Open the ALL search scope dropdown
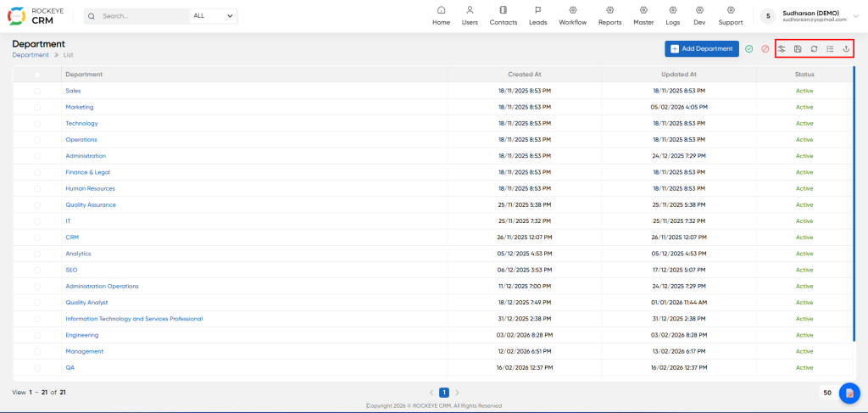 [x=213, y=16]
